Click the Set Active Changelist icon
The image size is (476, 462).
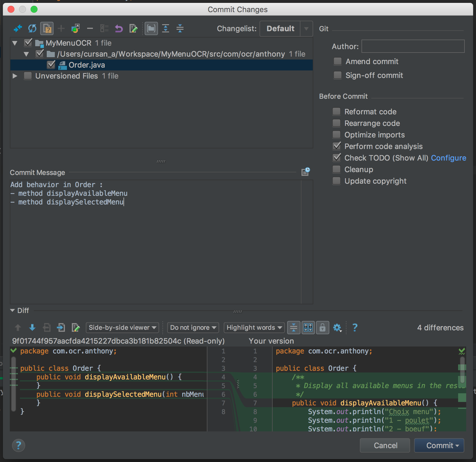(x=104, y=29)
